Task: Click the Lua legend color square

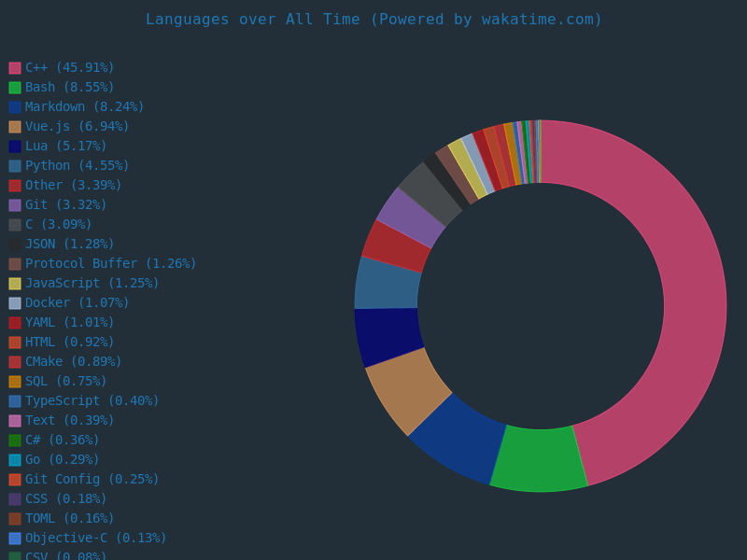Action: [x=15, y=147]
